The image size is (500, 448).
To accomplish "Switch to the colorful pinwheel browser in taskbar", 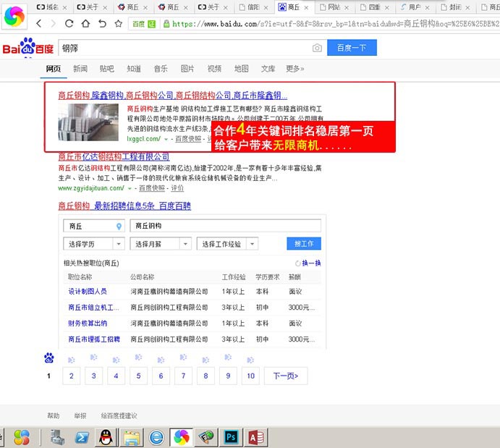I will point(182,437).
